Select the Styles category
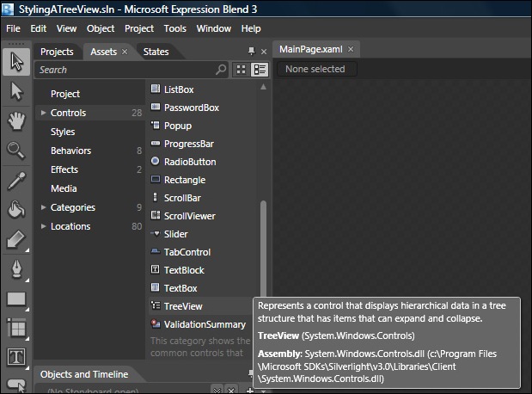This screenshot has width=532, height=394. [63, 132]
